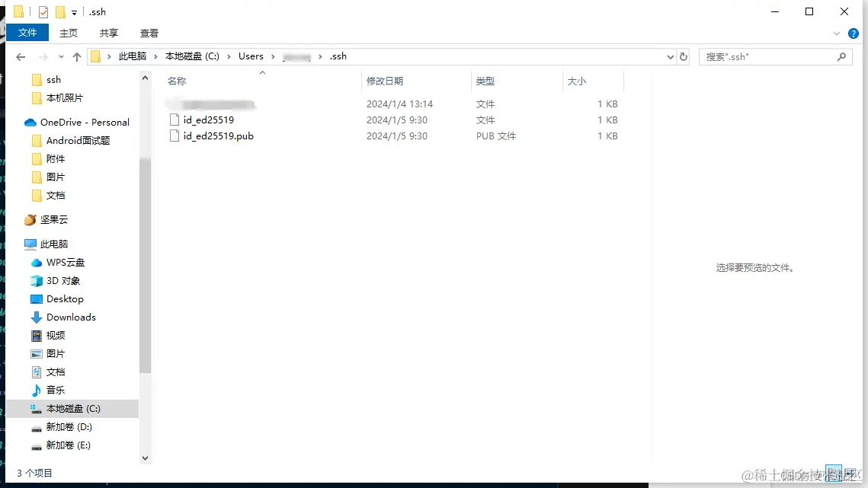Open 图片 folder under OneDrive

[x=56, y=177]
